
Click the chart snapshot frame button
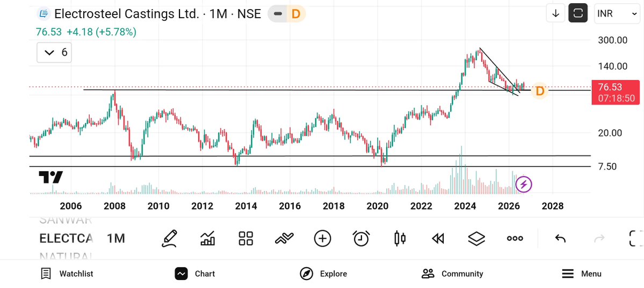(578, 13)
